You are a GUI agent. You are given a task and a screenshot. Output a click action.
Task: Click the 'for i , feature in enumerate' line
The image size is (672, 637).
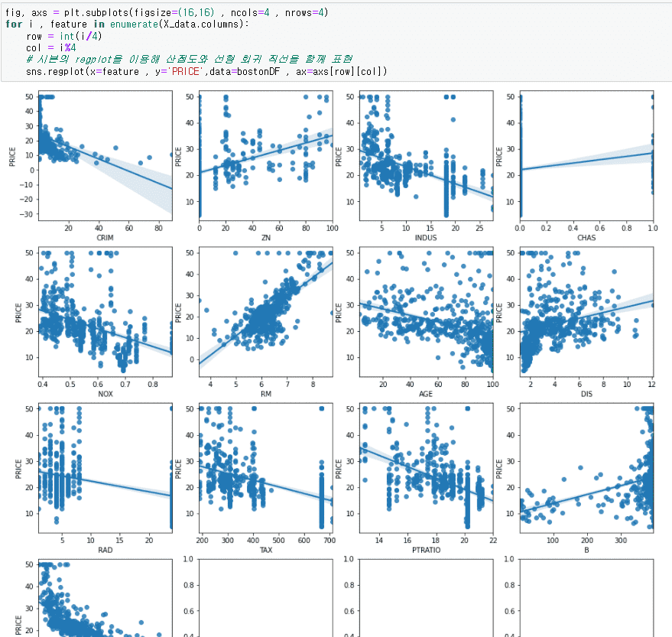tap(127, 24)
